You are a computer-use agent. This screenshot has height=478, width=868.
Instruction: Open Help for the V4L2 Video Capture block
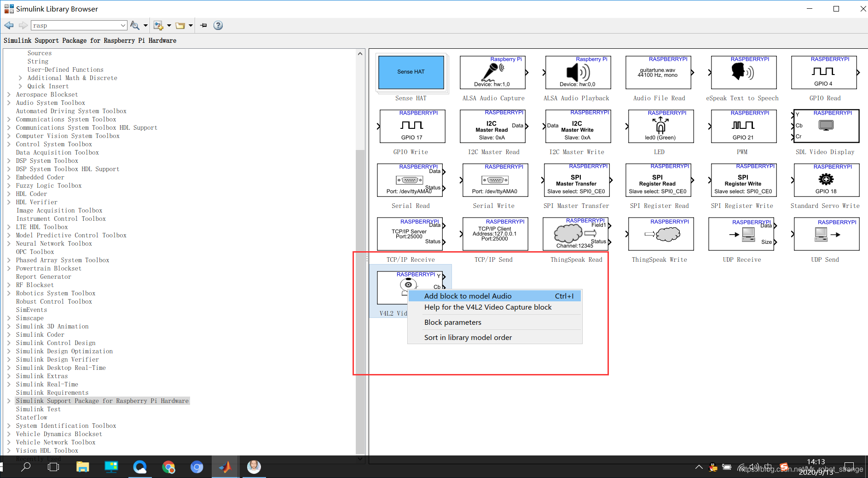[487, 307]
